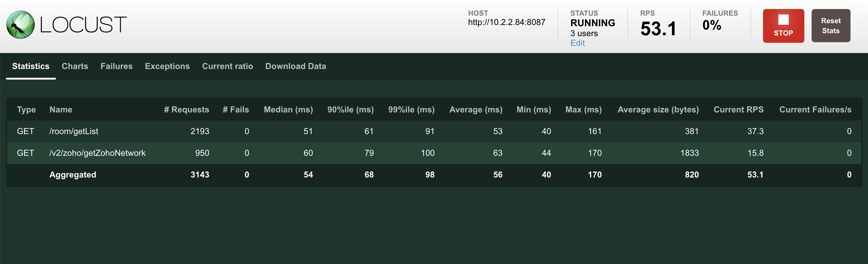Click the host URL http://10.2.2.84:8087
The height and width of the screenshot is (264, 868).
[506, 22]
